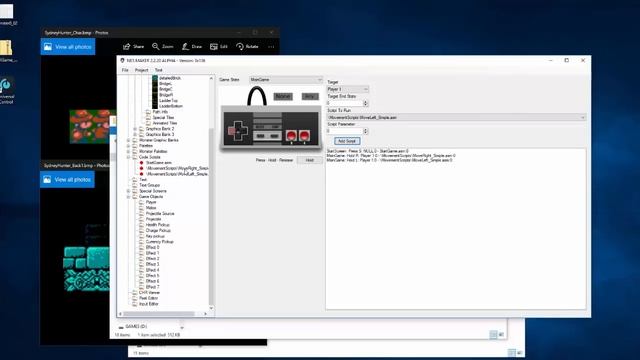640x360 pixels.
Task: Click the red A button on the controller
Action: click(x=304, y=136)
